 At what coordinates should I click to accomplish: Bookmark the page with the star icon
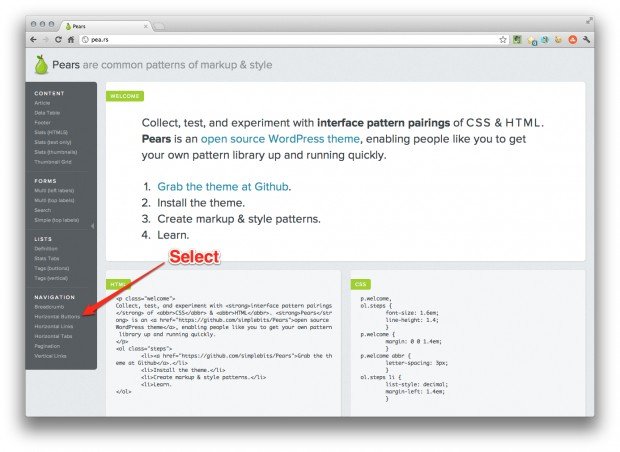click(x=503, y=40)
